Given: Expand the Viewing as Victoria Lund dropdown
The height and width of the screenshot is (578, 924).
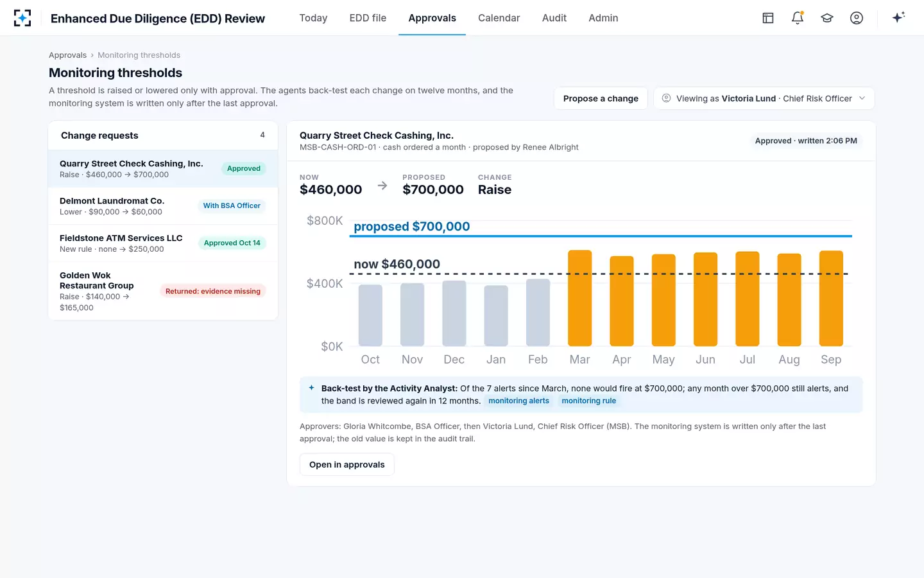Looking at the screenshot, I should (764, 98).
